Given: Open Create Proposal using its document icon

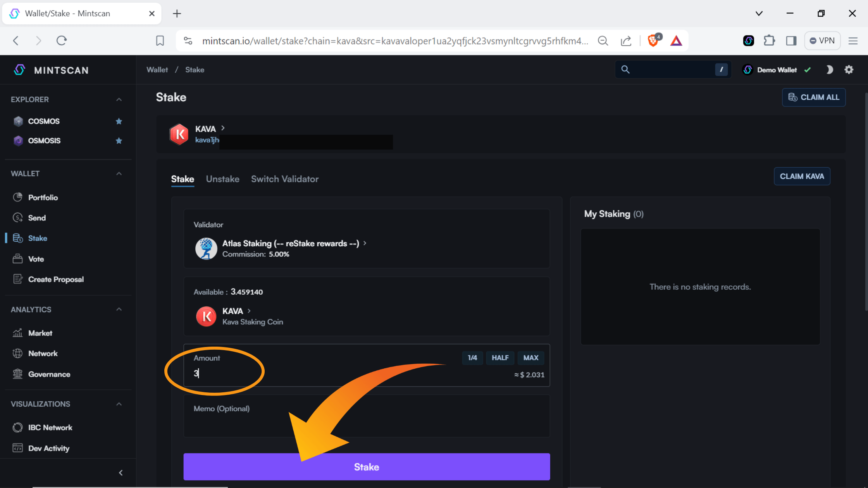Looking at the screenshot, I should [x=18, y=279].
